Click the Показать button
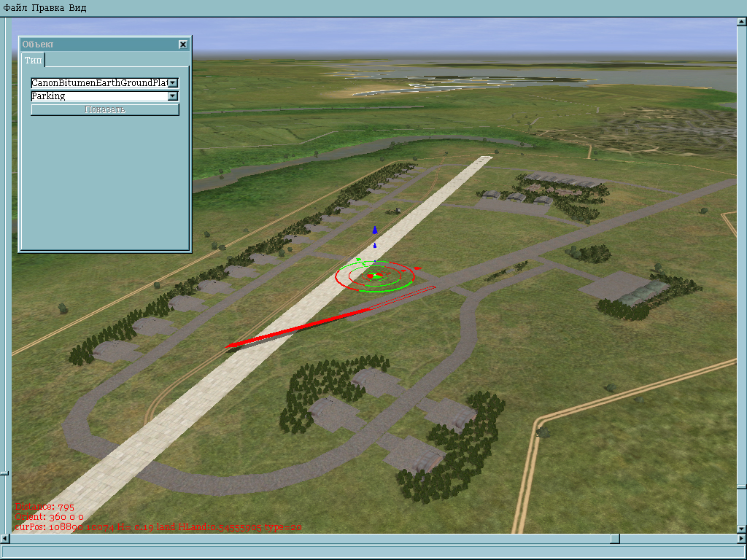This screenshot has height=560, width=747. pyautogui.click(x=105, y=109)
